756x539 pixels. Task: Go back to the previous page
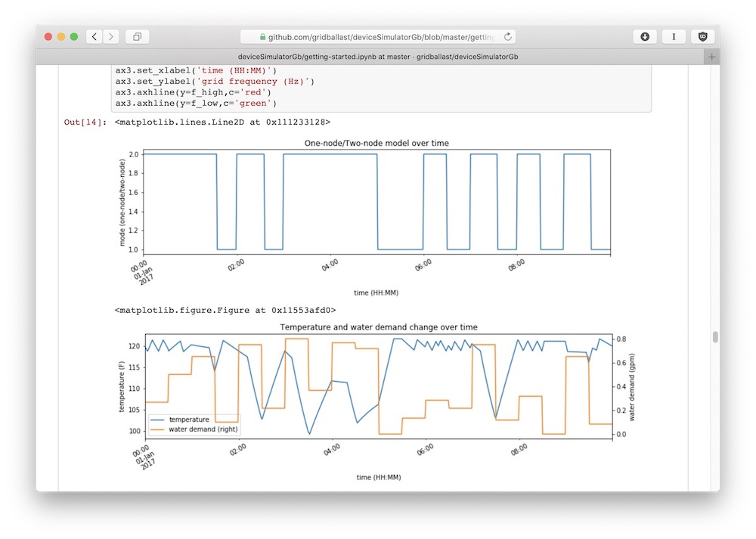[94, 36]
